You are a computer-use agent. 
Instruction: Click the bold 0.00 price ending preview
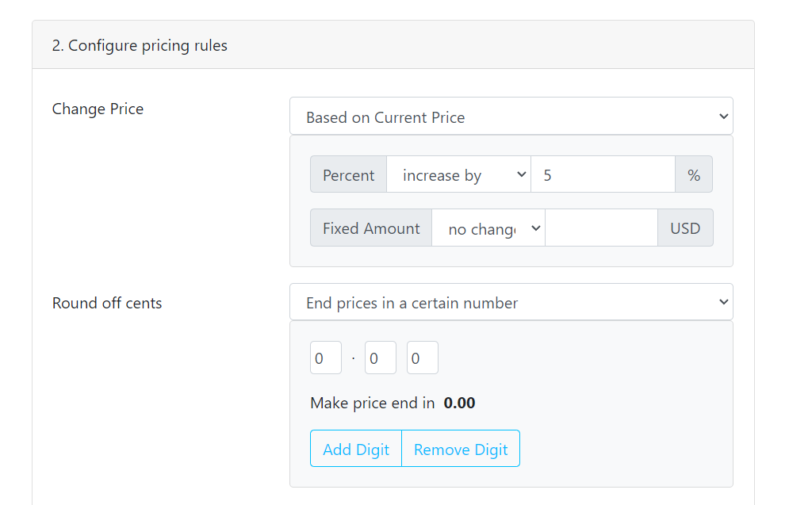pyautogui.click(x=459, y=403)
